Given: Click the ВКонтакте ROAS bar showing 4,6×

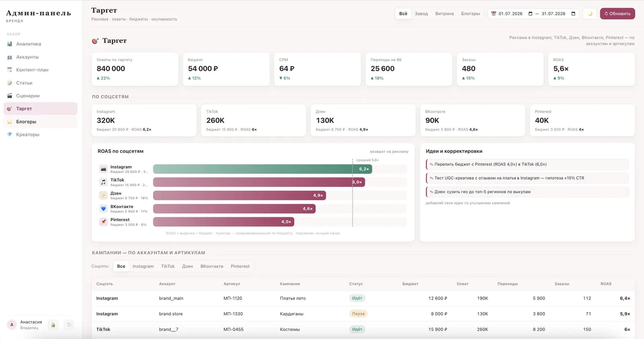Looking at the screenshot, I should 234,209.
